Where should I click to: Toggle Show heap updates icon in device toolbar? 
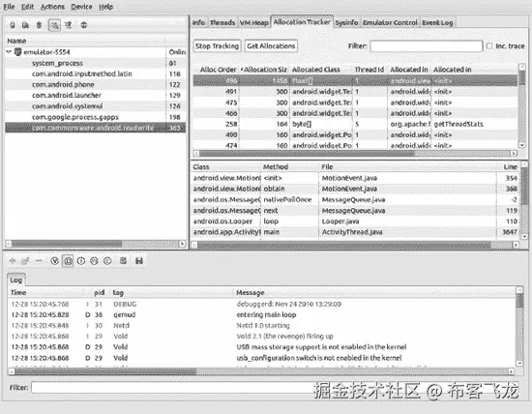[x=13, y=25]
